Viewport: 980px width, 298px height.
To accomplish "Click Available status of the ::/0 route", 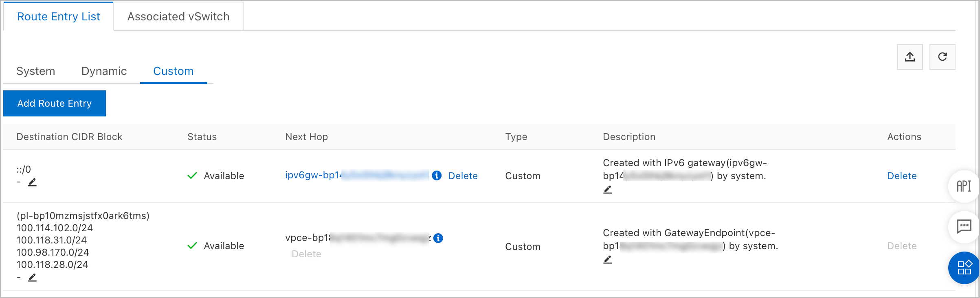I will [x=224, y=176].
